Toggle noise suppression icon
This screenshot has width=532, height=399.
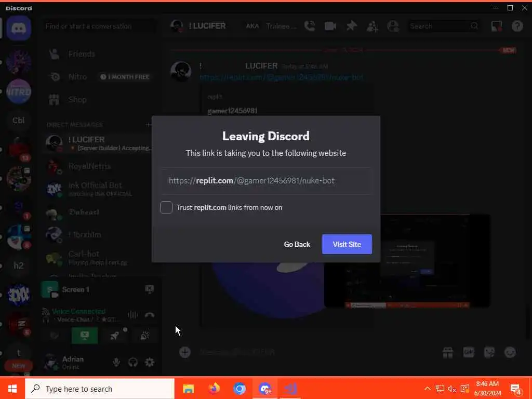coord(132,315)
